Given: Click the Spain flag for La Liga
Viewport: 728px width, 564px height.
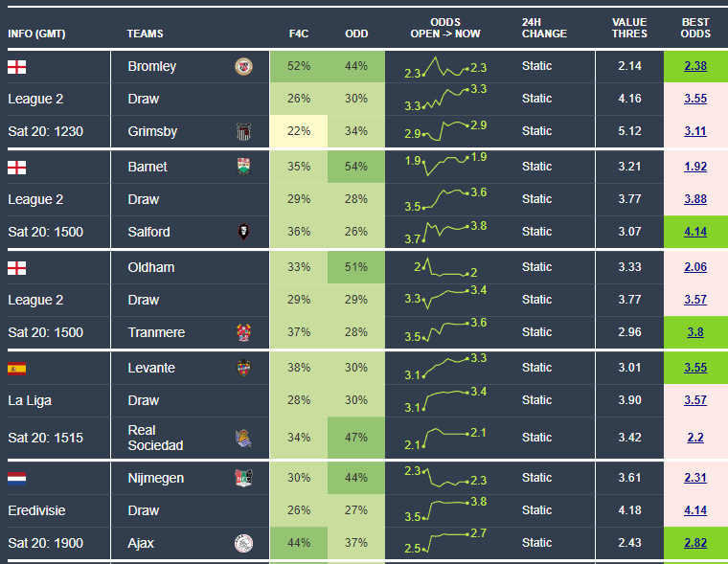Looking at the screenshot, I should point(17,368).
